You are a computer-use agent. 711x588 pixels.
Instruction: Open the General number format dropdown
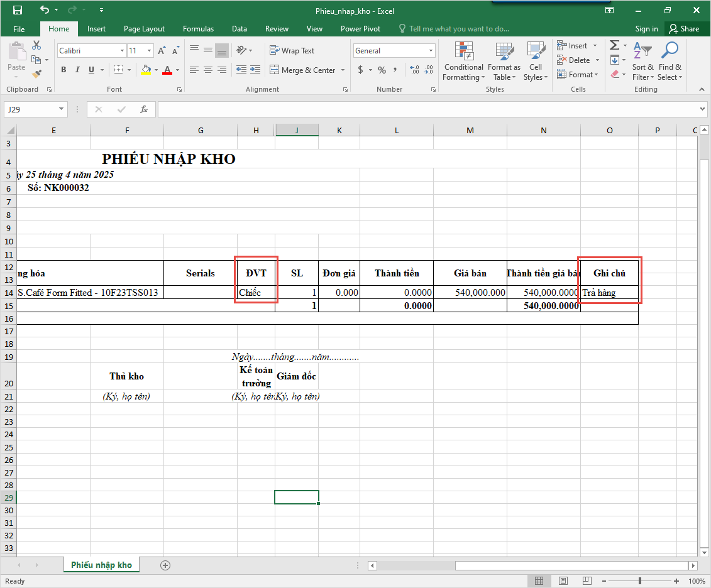pyautogui.click(x=431, y=51)
